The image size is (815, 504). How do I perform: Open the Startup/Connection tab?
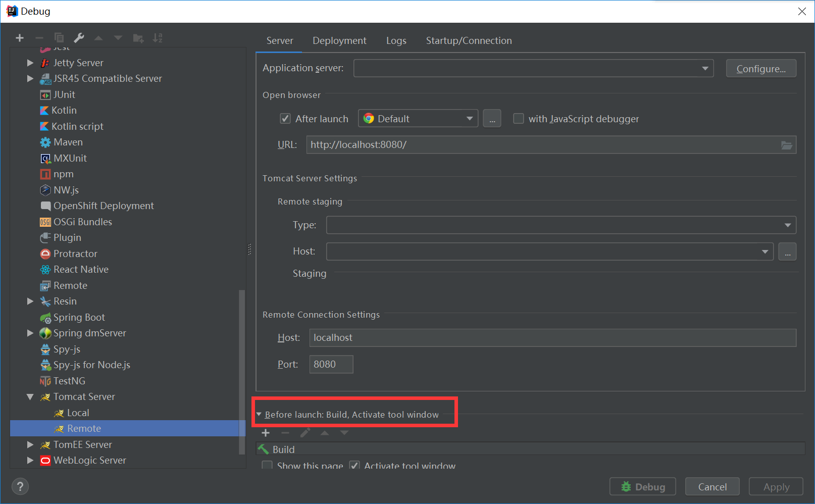[469, 40]
